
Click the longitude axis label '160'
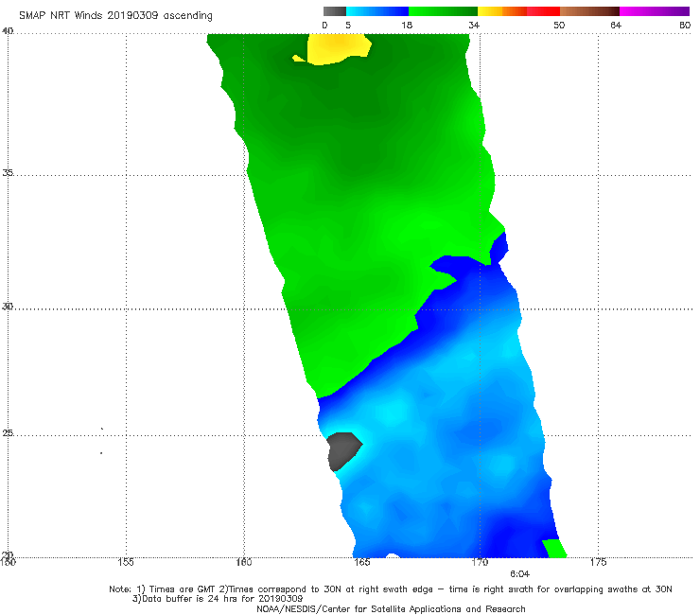pyautogui.click(x=244, y=562)
